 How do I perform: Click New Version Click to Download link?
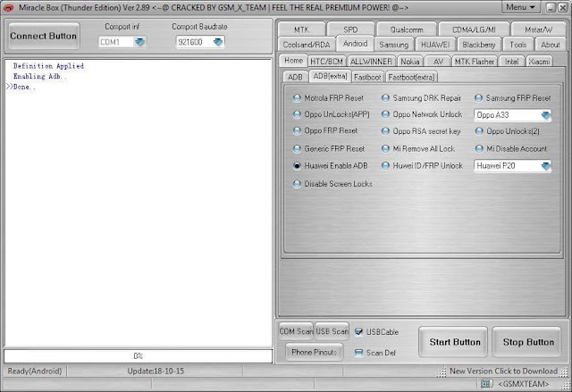pyautogui.click(x=503, y=371)
